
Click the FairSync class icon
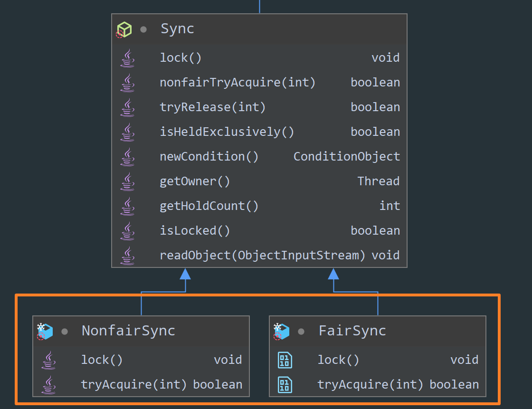coord(282,331)
